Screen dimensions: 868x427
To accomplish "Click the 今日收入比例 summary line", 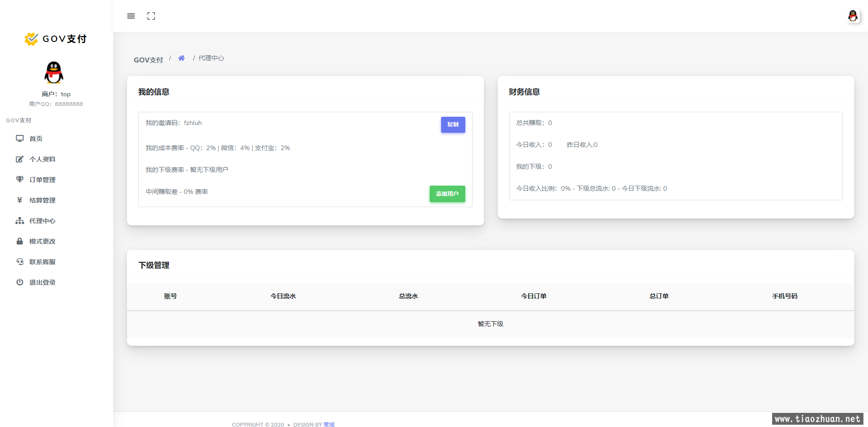I will [591, 188].
